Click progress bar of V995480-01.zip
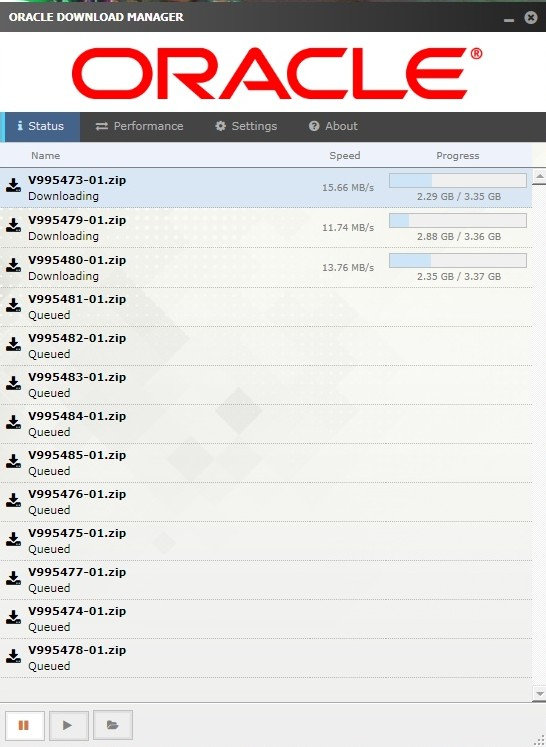This screenshot has width=546, height=747. pyautogui.click(x=458, y=261)
